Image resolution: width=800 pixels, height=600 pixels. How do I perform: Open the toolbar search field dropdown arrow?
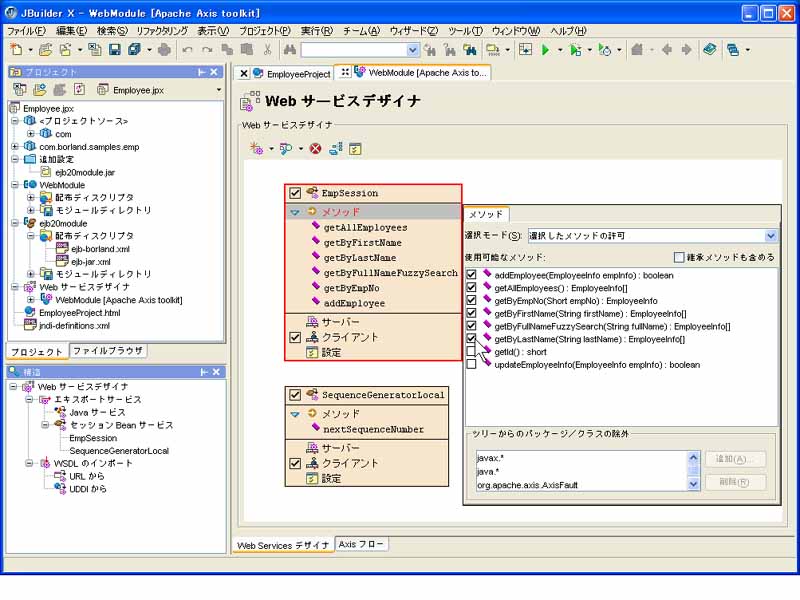(412, 50)
